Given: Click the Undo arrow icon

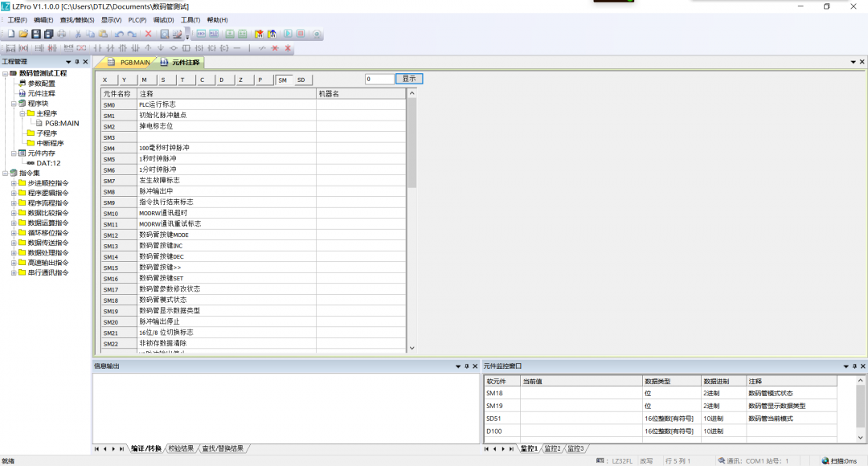Looking at the screenshot, I should click(119, 34).
